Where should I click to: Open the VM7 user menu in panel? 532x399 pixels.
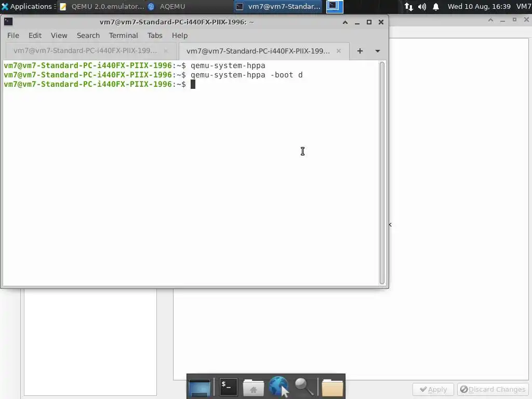524,6
